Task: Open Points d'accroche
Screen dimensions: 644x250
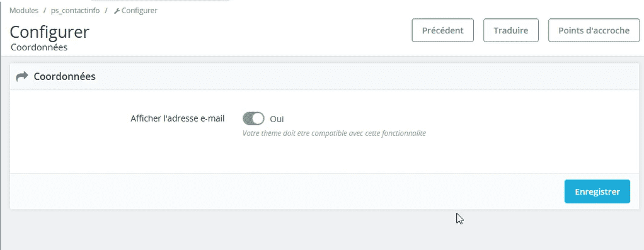Action: pos(594,30)
